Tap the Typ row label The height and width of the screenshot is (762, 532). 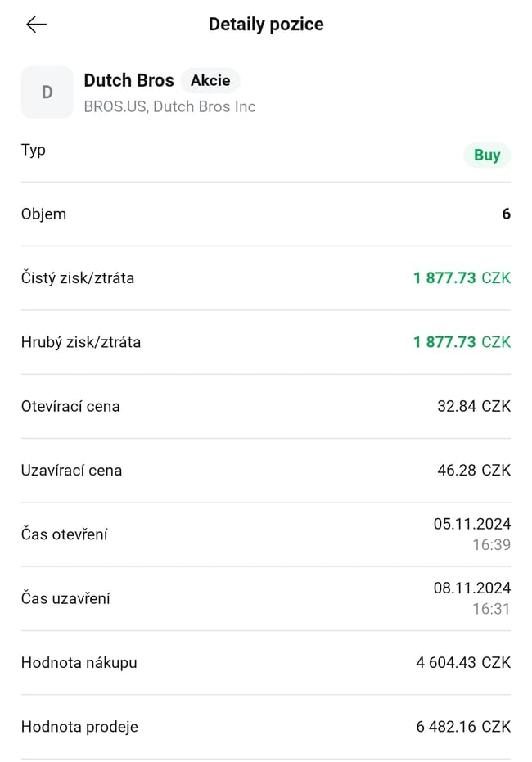point(34,150)
